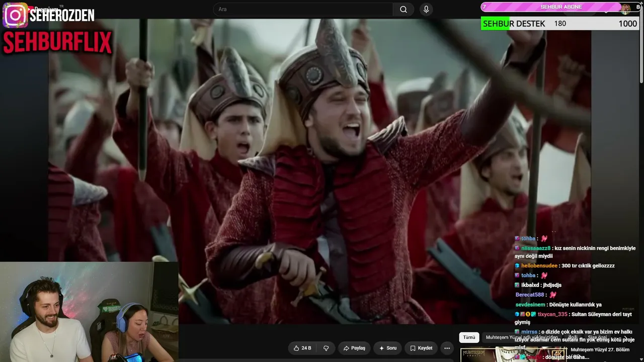644x362 pixels.
Task: Share the video via Paylaş button
Action: [354, 348]
